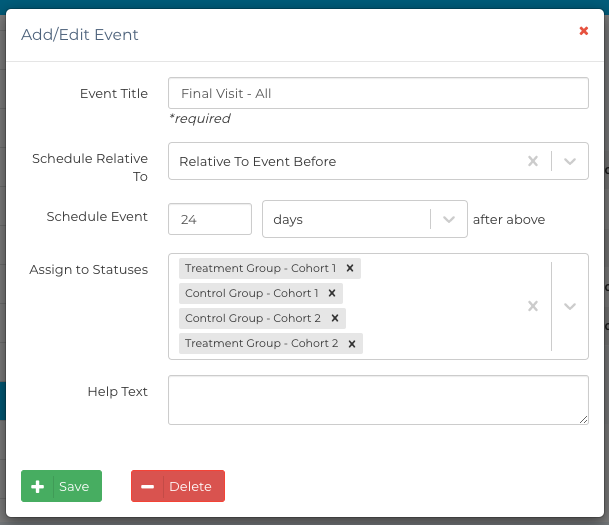This screenshot has width=609, height=525.
Task: Click the minus icon on Delete
Action: pos(147,487)
